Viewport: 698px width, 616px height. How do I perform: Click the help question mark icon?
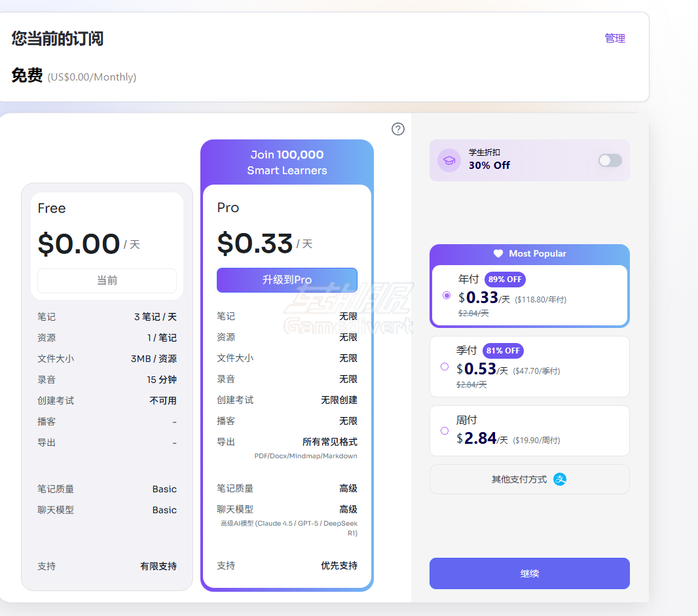coord(398,129)
